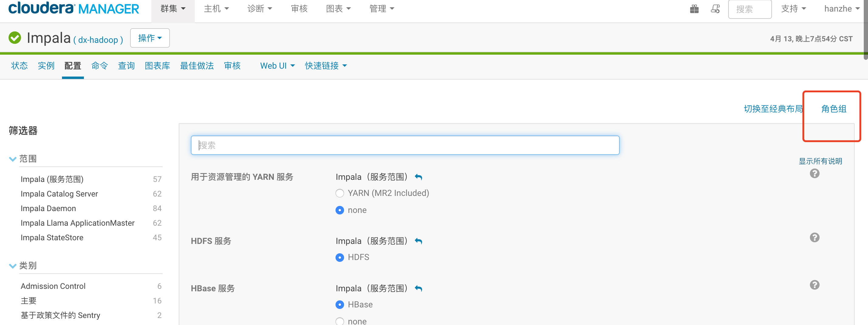Select none for YARN resource management
The image size is (868, 325).
point(340,210)
